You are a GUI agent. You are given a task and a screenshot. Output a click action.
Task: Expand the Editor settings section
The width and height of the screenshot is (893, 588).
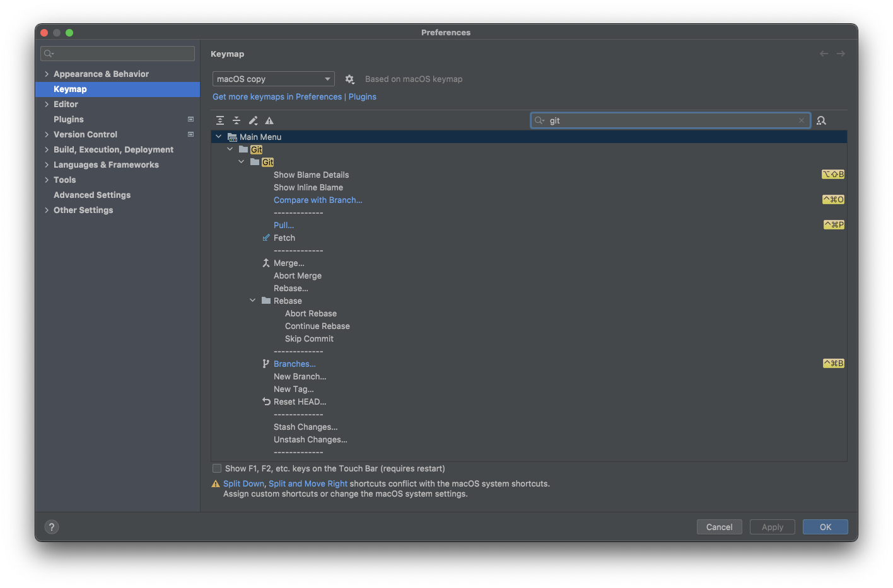pyautogui.click(x=47, y=104)
